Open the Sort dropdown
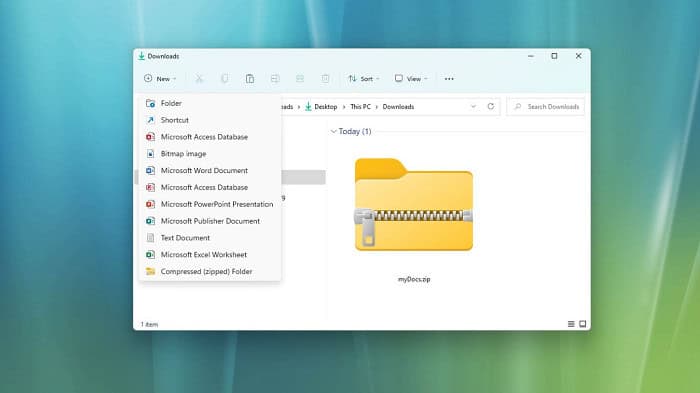Image resolution: width=700 pixels, height=393 pixels. (x=364, y=79)
